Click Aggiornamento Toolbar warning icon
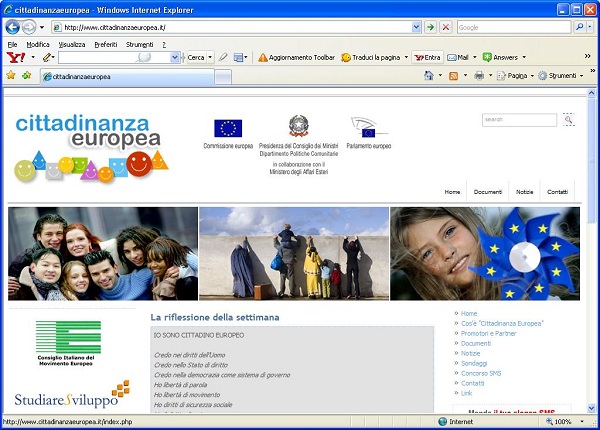This screenshot has height=430, width=600. tap(263, 57)
